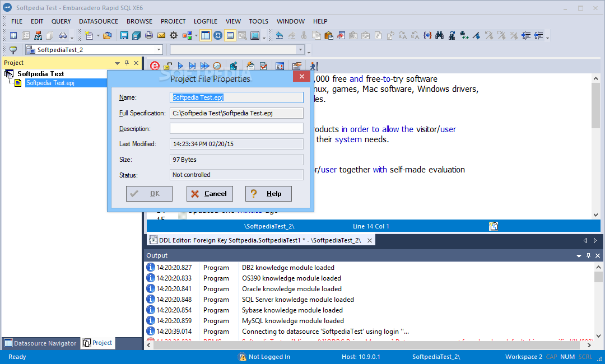Toggle the highlighted output lines view button

pyautogui.click(x=230, y=36)
